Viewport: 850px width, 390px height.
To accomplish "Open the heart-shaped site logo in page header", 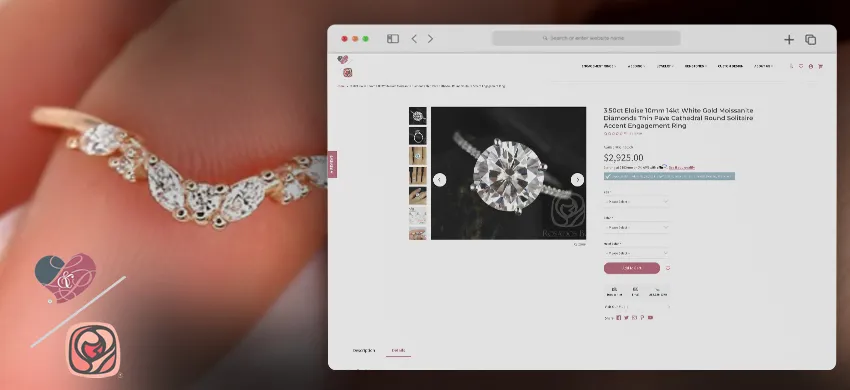I will [x=343, y=60].
